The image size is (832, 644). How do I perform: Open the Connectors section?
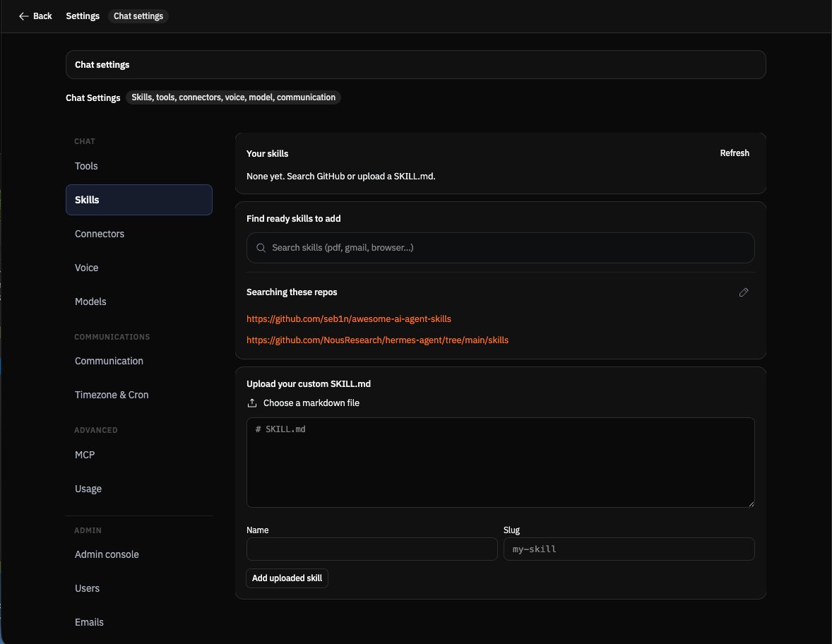pyautogui.click(x=139, y=234)
